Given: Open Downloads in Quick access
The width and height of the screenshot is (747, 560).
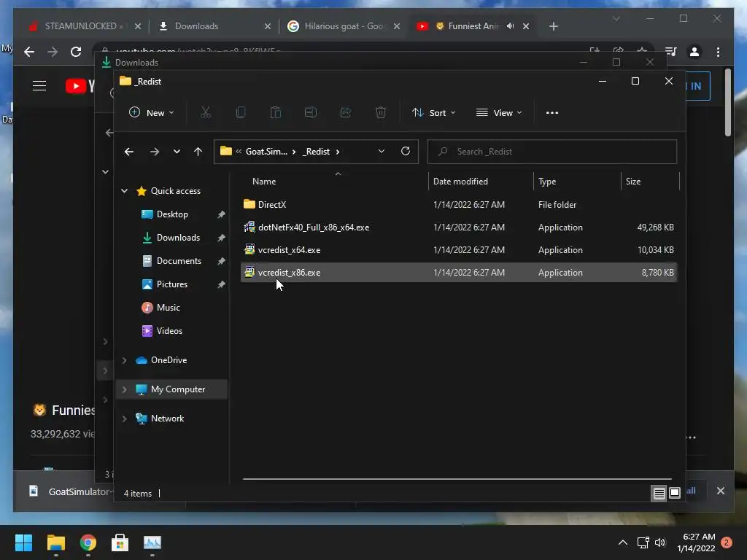Looking at the screenshot, I should pyautogui.click(x=178, y=238).
